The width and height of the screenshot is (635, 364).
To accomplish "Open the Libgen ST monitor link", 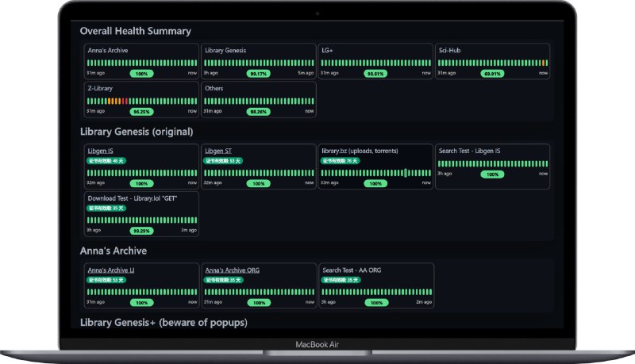I will tap(217, 151).
